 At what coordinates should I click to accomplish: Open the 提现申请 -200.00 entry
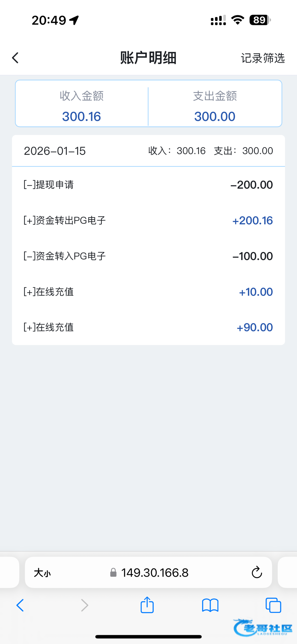tap(148, 185)
